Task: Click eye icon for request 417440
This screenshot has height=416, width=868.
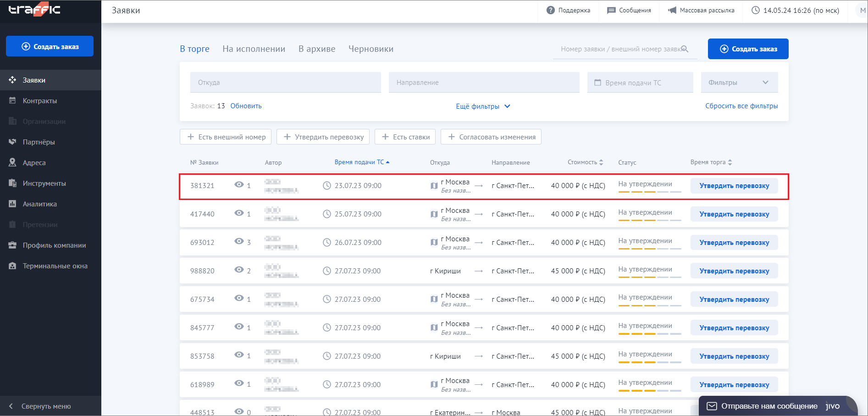Action: (x=239, y=213)
